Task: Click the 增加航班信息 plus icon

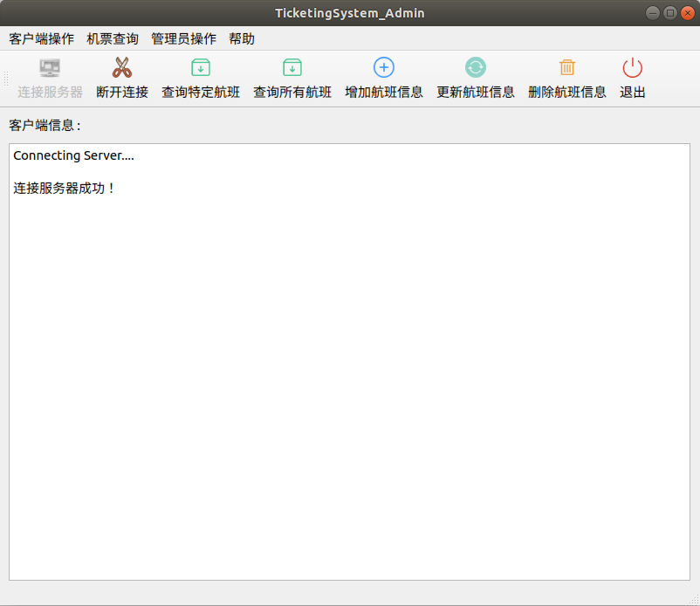Action: pyautogui.click(x=384, y=67)
